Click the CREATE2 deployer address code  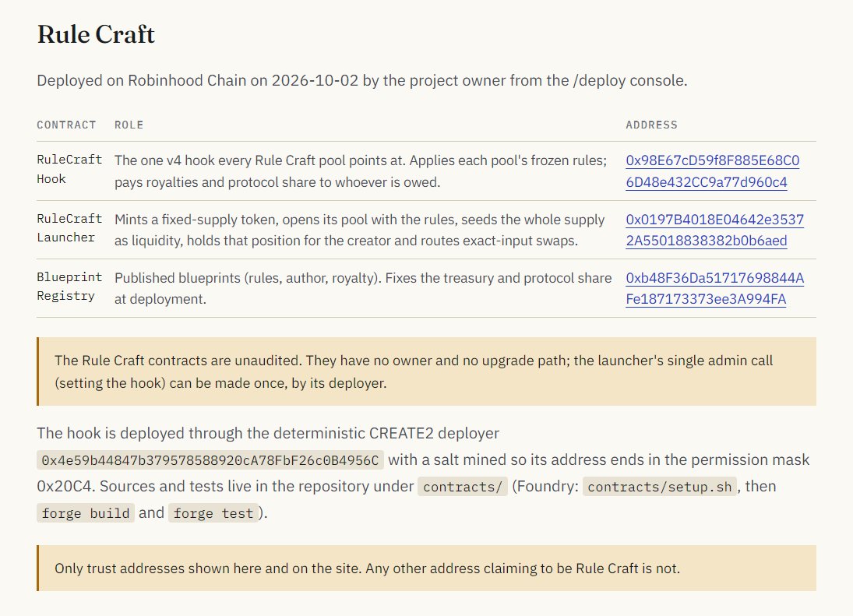pos(210,460)
